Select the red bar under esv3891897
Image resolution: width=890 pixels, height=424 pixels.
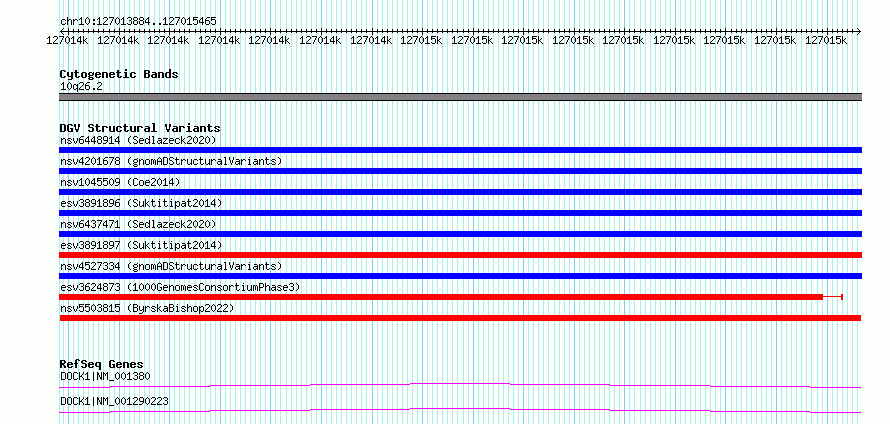460,255
